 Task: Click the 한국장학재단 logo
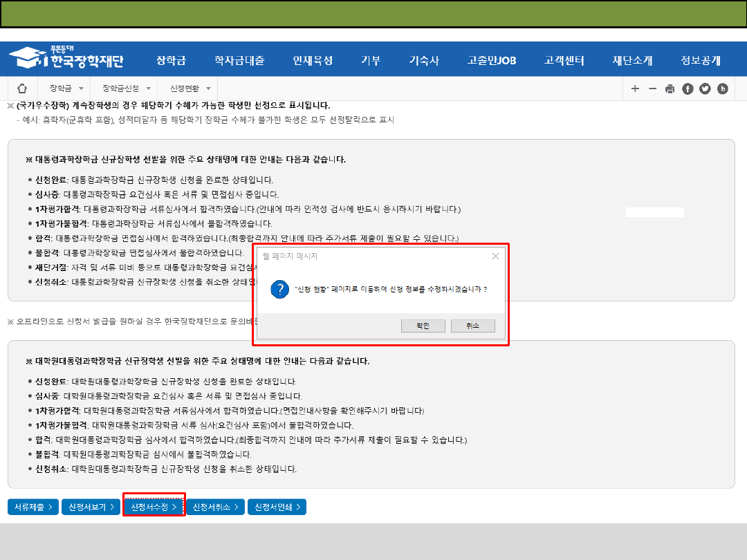coord(66,59)
